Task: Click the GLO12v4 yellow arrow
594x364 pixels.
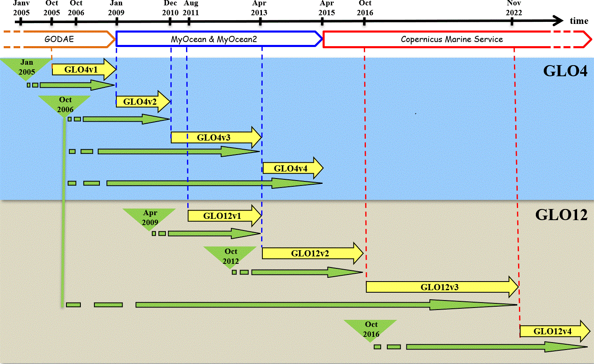Action: 553,331
